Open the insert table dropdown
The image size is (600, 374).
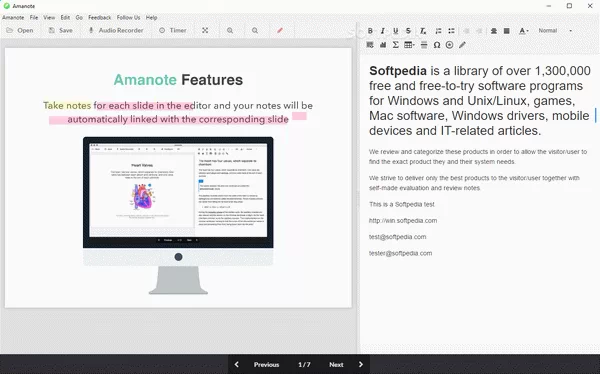[409, 45]
